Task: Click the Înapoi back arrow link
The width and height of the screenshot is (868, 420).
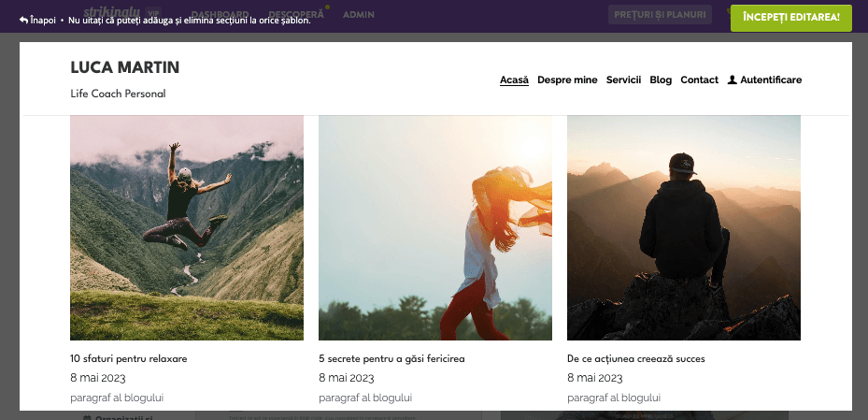Action: (37, 20)
